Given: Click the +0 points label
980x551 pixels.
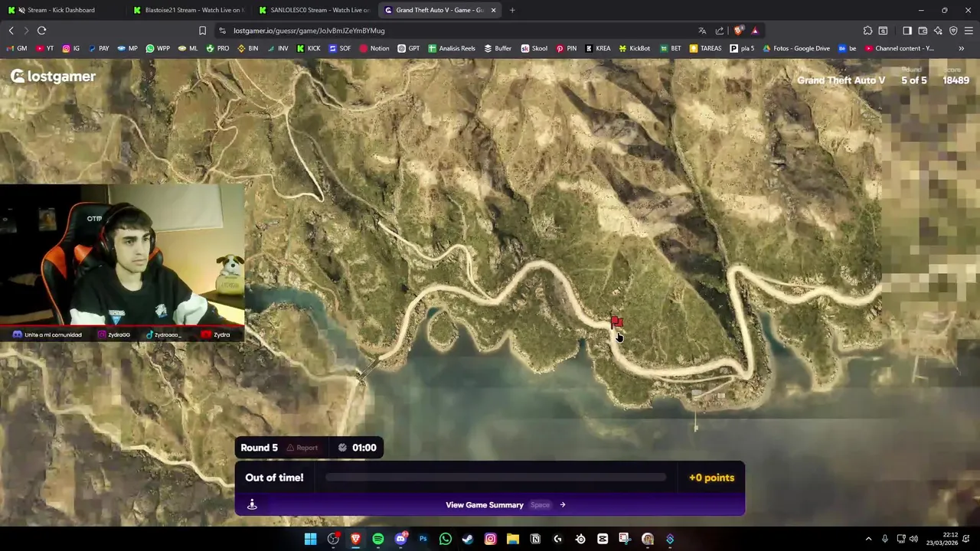Looking at the screenshot, I should (x=711, y=478).
